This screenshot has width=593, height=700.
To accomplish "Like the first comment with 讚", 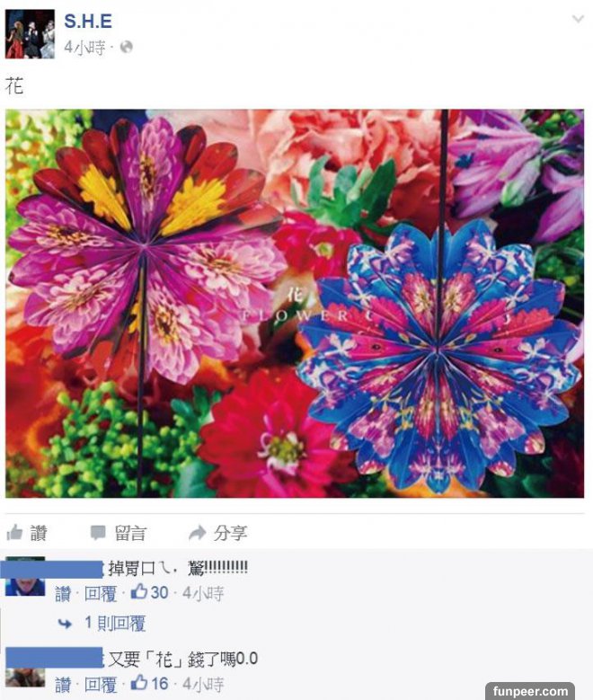I will [x=63, y=594].
